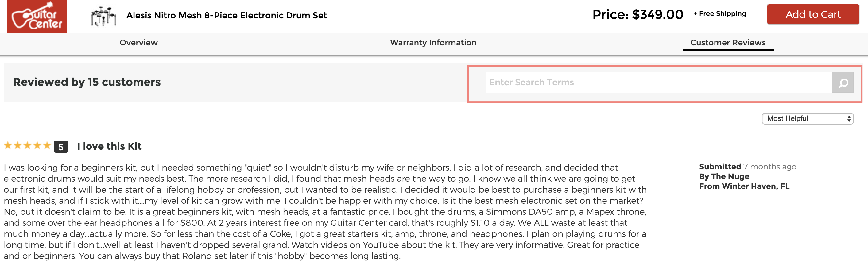Open the Warranty Information tab

point(433,43)
